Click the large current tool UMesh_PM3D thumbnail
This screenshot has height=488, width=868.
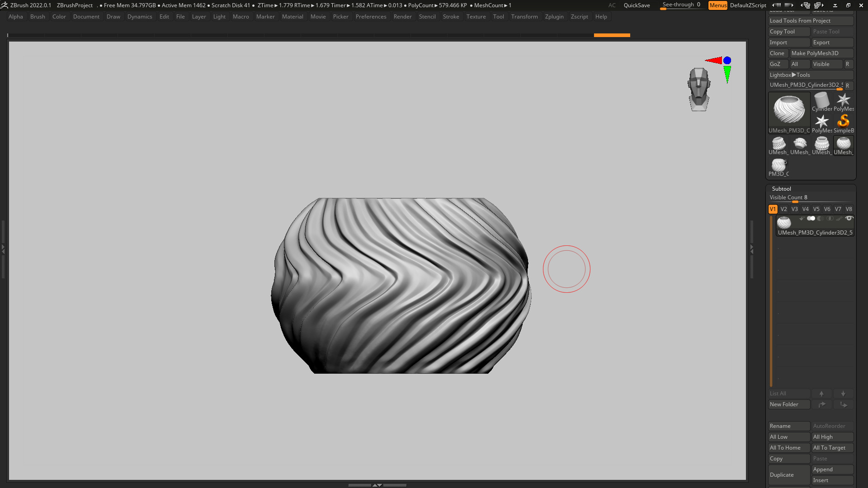pos(789,113)
